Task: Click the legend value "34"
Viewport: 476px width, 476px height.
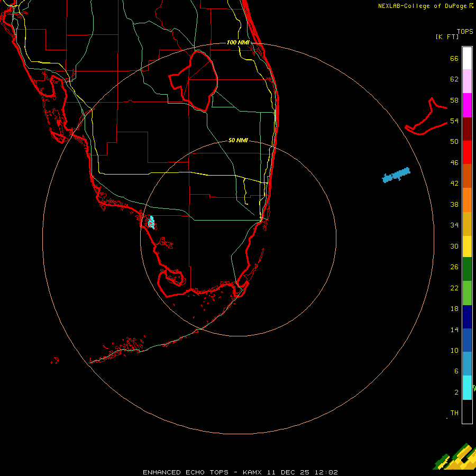Action: pyautogui.click(x=454, y=225)
